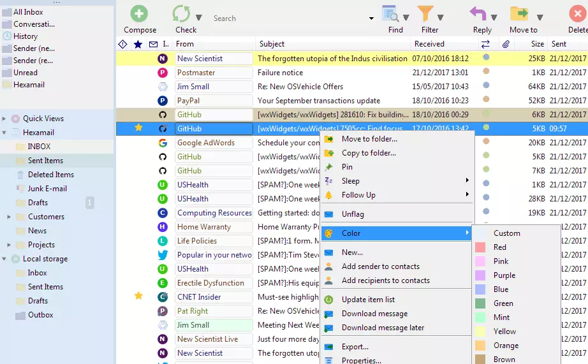Select Unflag from the context menu
The image size is (588, 364).
point(353,214)
